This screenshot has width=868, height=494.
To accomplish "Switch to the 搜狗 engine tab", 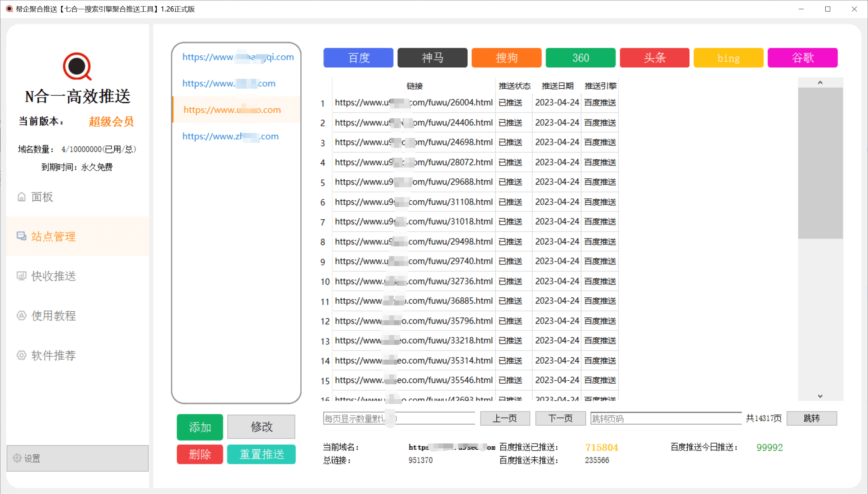I will (506, 58).
